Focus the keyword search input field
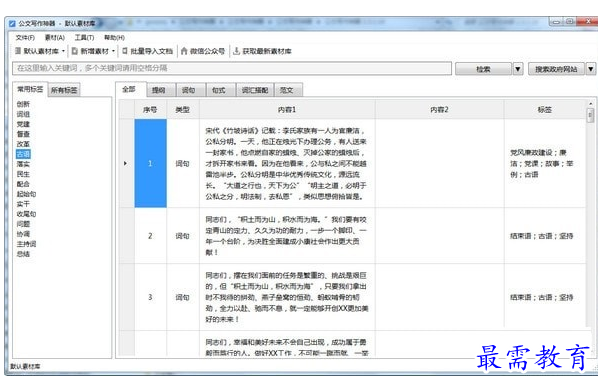 coord(232,68)
